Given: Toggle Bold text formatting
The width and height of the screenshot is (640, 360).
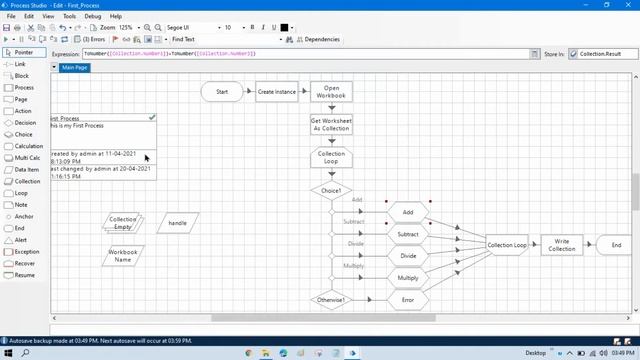Looking at the screenshot, I should 252,27.
